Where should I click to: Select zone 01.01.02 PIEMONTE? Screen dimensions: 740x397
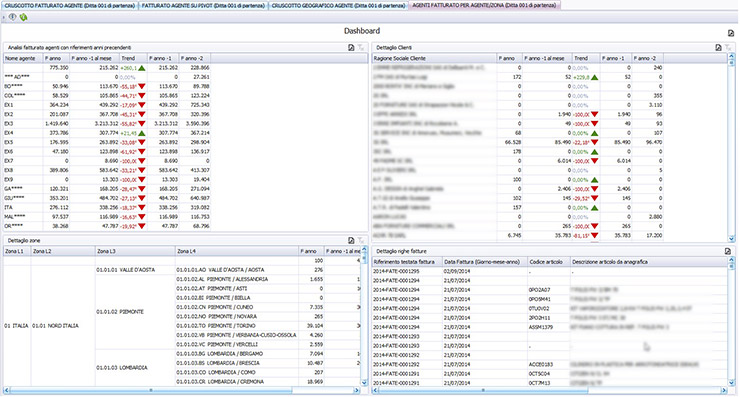135,312
